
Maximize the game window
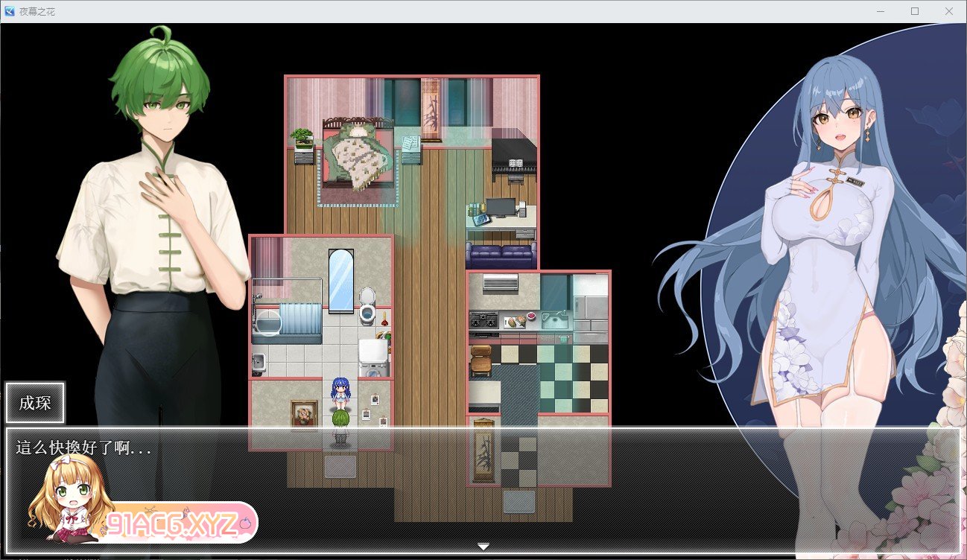pyautogui.click(x=915, y=11)
